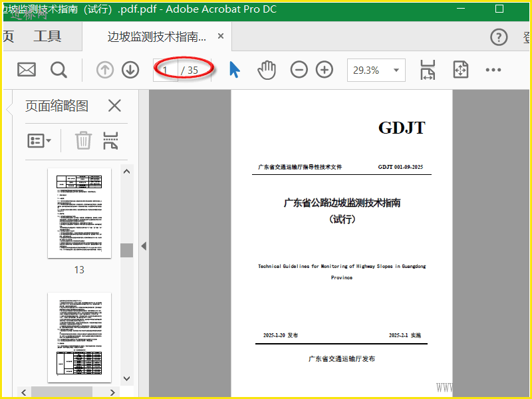The height and width of the screenshot is (399, 532).
Task: Click the email envelope icon
Action: 27,70
